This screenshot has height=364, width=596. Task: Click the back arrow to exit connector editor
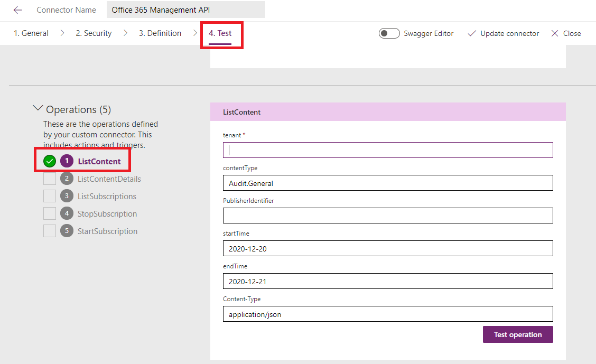tap(17, 10)
